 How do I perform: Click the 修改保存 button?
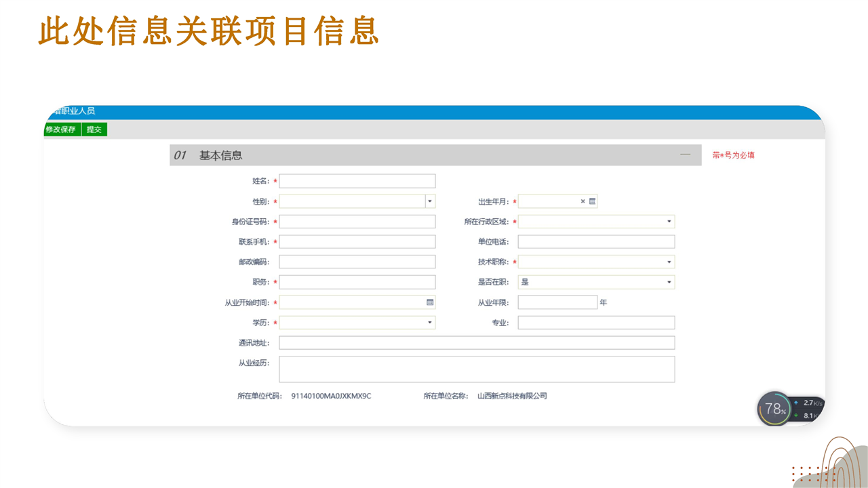coord(61,129)
